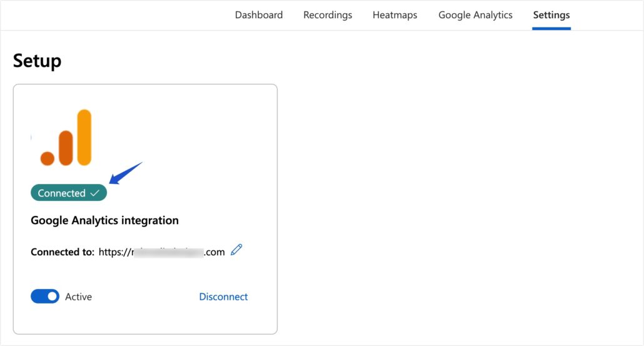Click the Disconnect link
Screen dimensions: 644x346
point(223,297)
